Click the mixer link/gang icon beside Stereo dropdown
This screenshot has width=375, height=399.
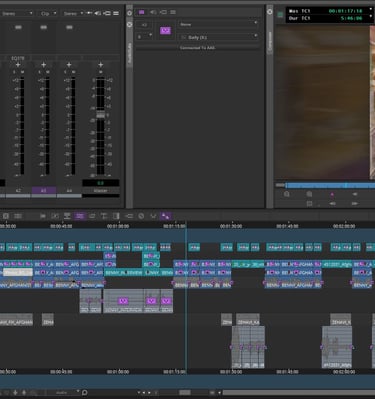coord(90,13)
